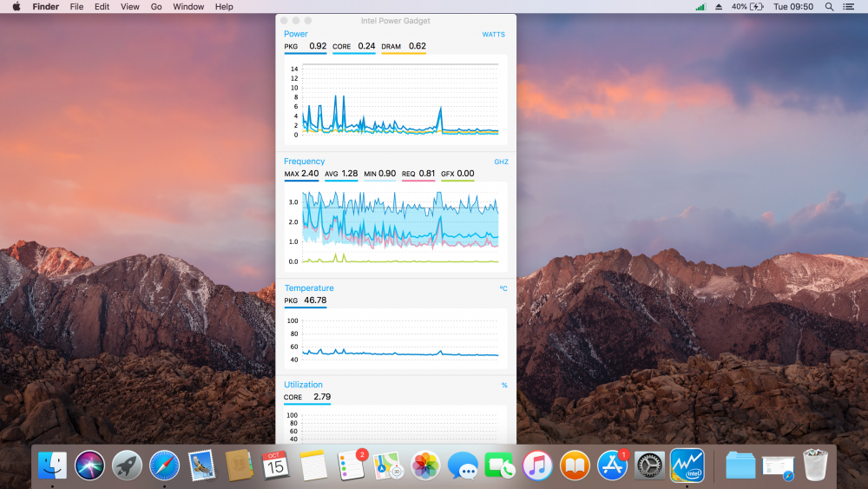Click CORE utilization value 2.79
Viewport: 868px width, 489px height.
[322, 397]
